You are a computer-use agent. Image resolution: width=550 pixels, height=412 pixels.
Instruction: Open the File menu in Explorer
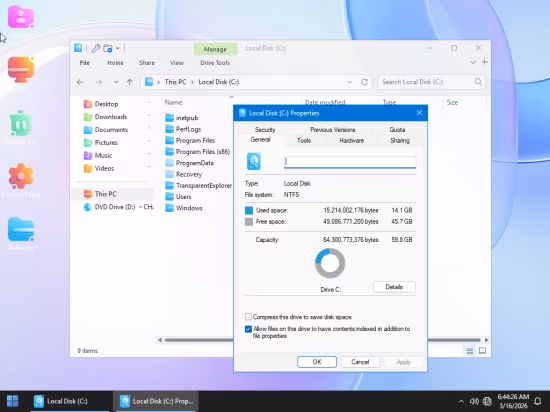(85, 63)
